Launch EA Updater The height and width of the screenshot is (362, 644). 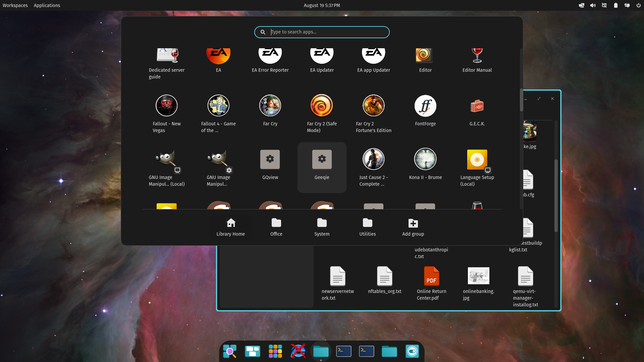[322, 60]
